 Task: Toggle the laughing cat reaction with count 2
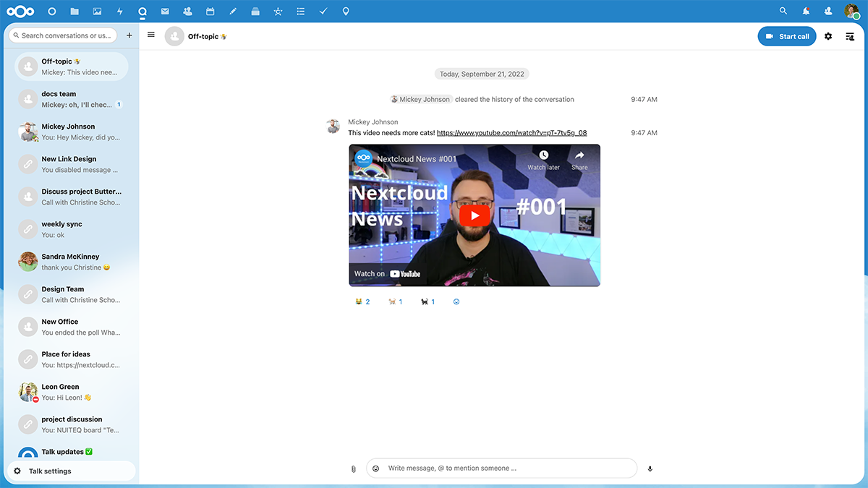click(x=362, y=301)
